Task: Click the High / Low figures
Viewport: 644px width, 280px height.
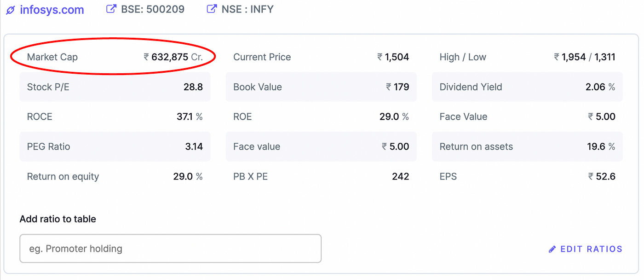Action: click(x=584, y=57)
